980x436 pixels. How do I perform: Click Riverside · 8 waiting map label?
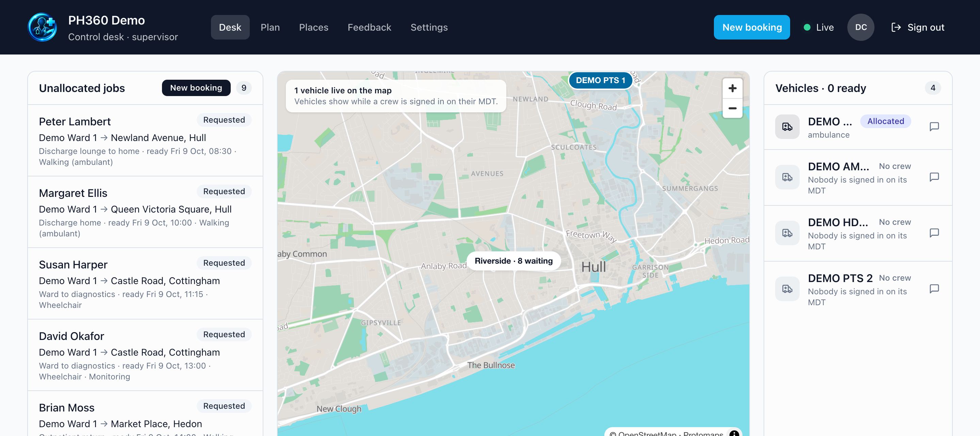(513, 261)
